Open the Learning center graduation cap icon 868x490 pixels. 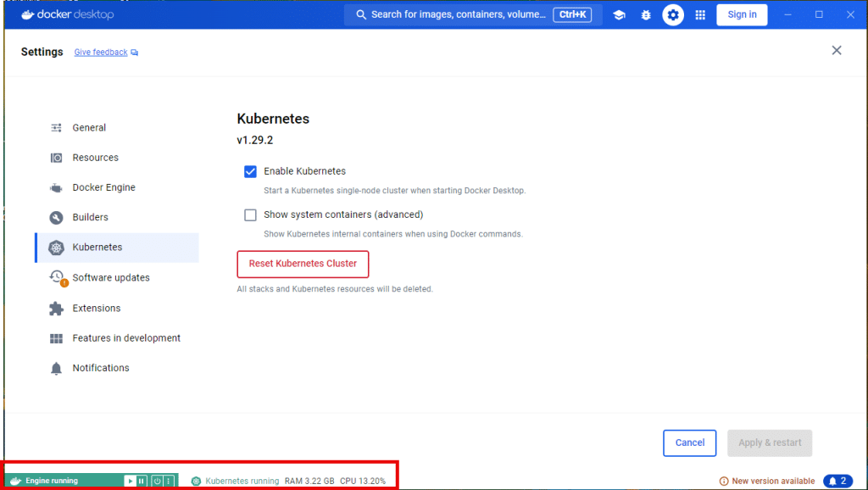619,15
